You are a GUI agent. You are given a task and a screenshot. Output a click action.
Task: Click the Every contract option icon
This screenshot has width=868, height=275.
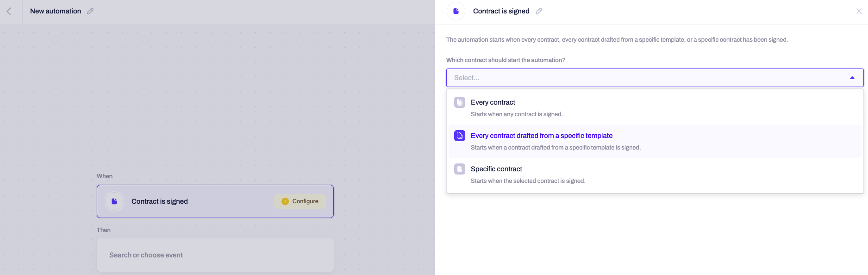click(460, 102)
